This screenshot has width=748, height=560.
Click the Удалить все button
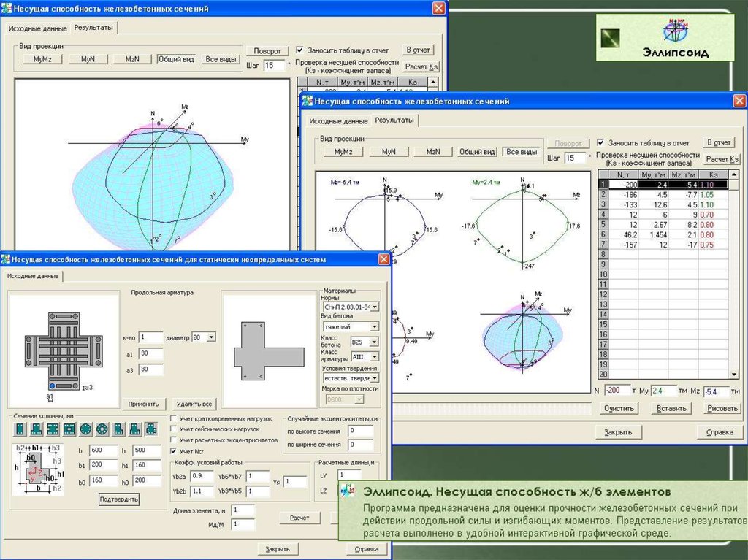tap(193, 404)
